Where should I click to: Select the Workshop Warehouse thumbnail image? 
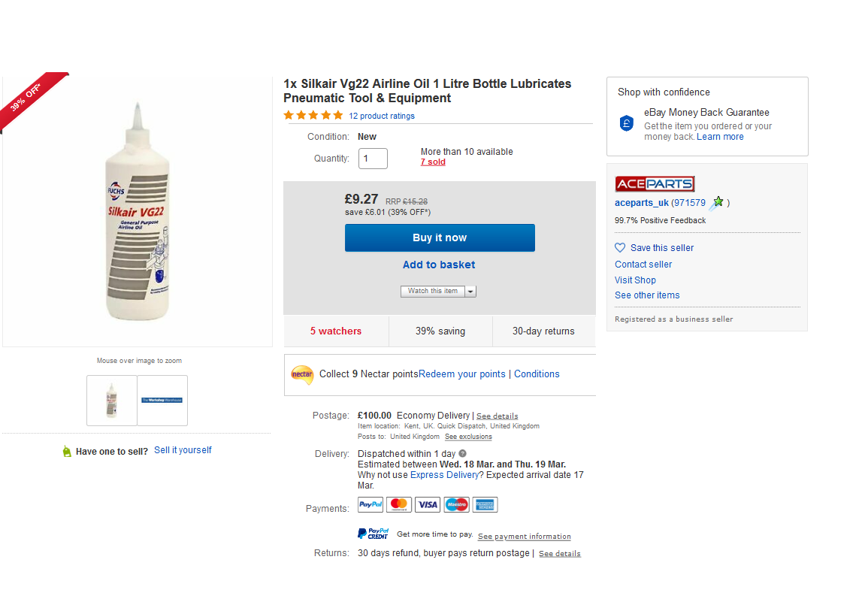click(162, 401)
